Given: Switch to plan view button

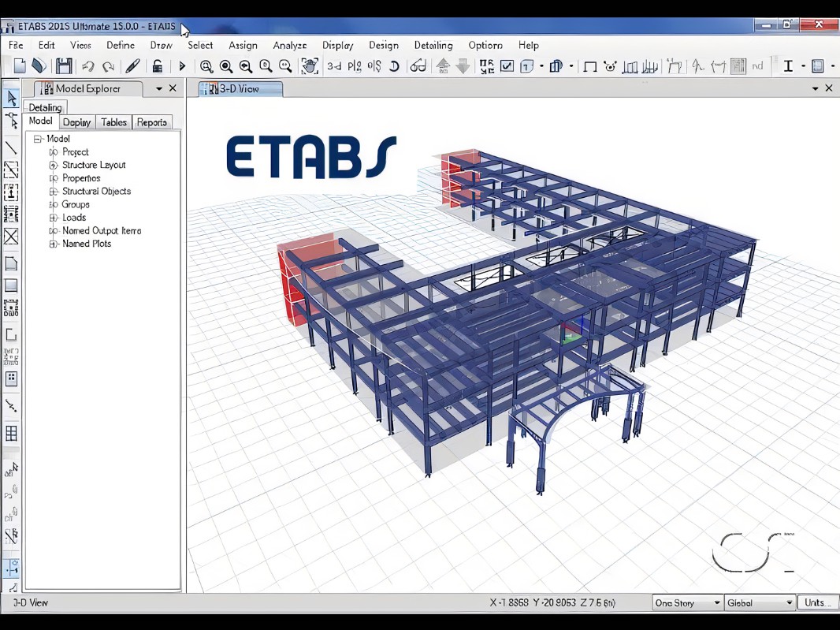Looking at the screenshot, I should pyautogui.click(x=354, y=66).
